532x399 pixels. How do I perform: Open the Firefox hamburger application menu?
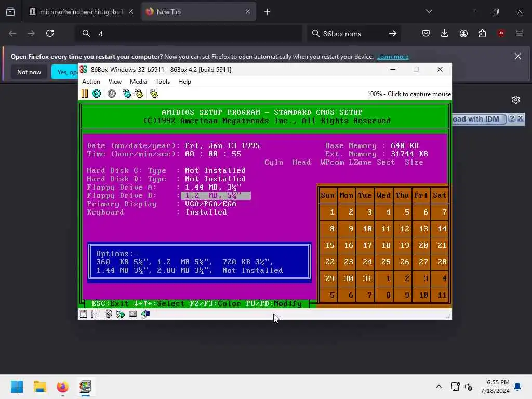point(520,33)
